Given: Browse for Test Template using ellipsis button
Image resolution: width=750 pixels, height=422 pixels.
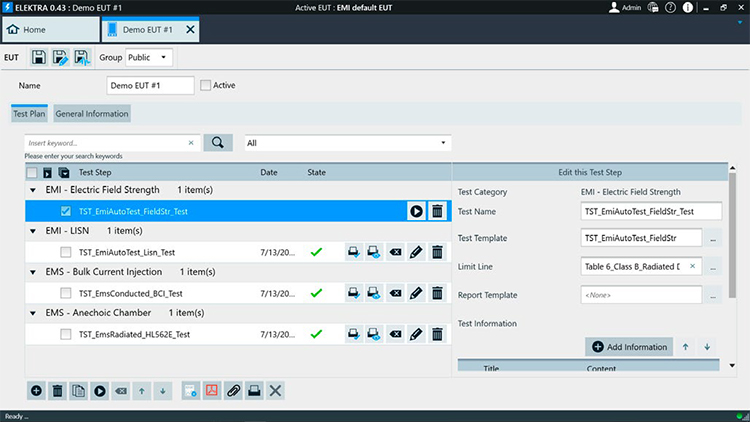Looking at the screenshot, I should 714,239.
